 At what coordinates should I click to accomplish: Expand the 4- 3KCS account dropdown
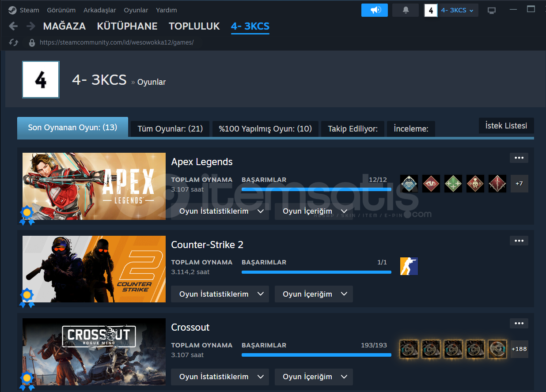coord(457,10)
